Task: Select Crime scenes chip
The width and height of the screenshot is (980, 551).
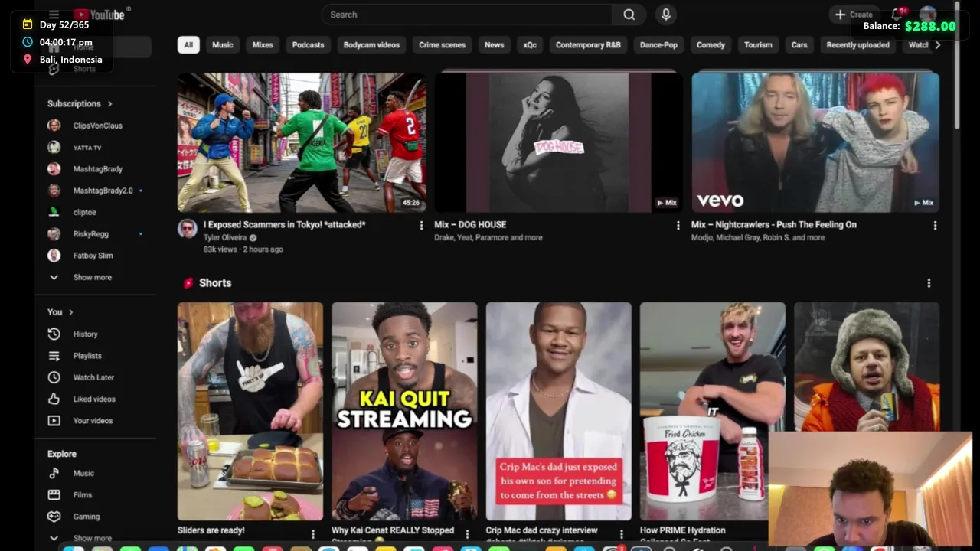Action: click(442, 45)
